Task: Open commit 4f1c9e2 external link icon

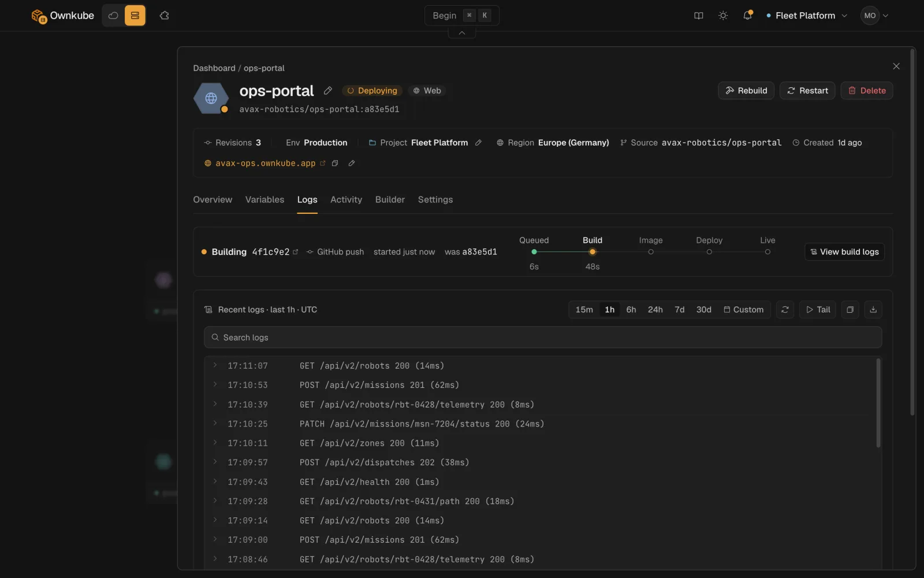Action: 296,252
